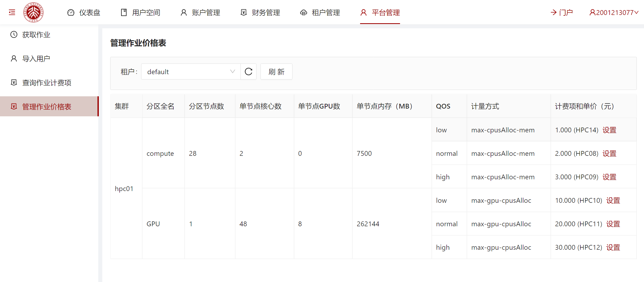This screenshot has height=282, width=644.
Task: Open the 仪表盘 dashboard icon
Action: click(71, 12)
